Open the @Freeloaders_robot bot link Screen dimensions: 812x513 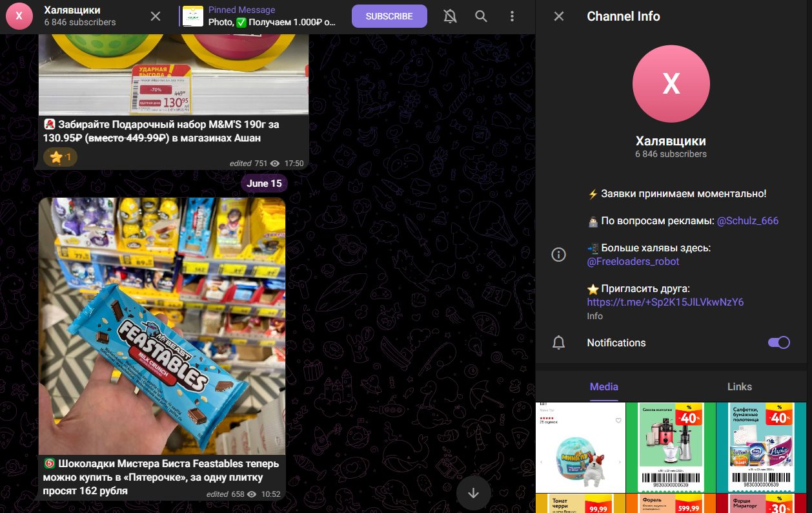tap(633, 262)
